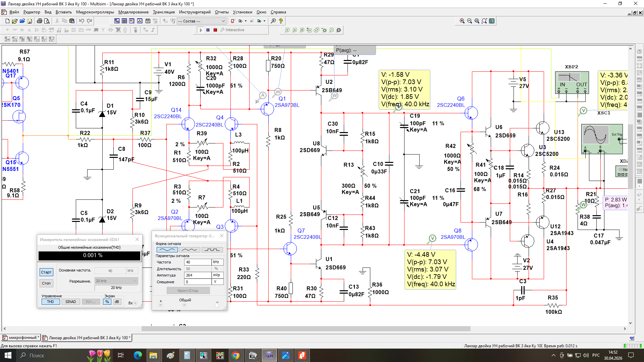This screenshot has width=644, height=362.
Task: Open the Grapher view icon
Action: (x=140, y=21)
